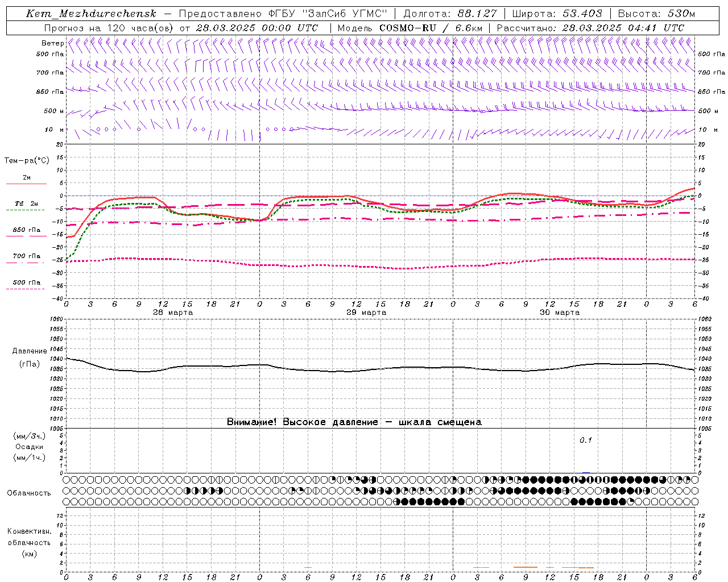
Task: Click the '(мм/1ч.)' precipitation unit label
Action: [x=29, y=458]
